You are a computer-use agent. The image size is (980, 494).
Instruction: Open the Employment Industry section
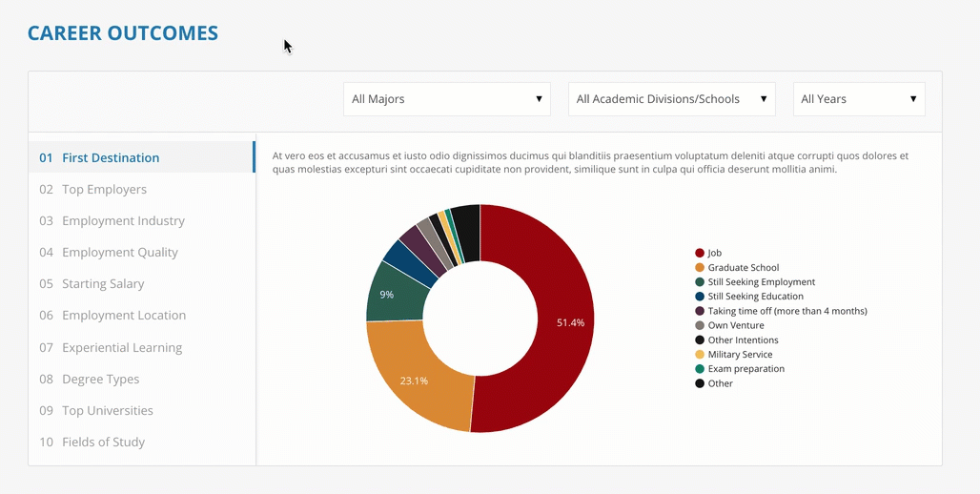coord(123,221)
